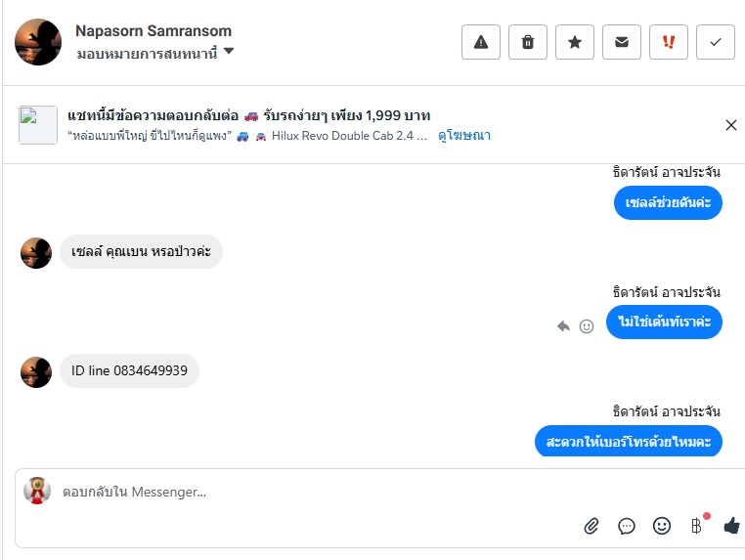Open the emoji picker smiley
745x560 pixels.
pos(662,526)
